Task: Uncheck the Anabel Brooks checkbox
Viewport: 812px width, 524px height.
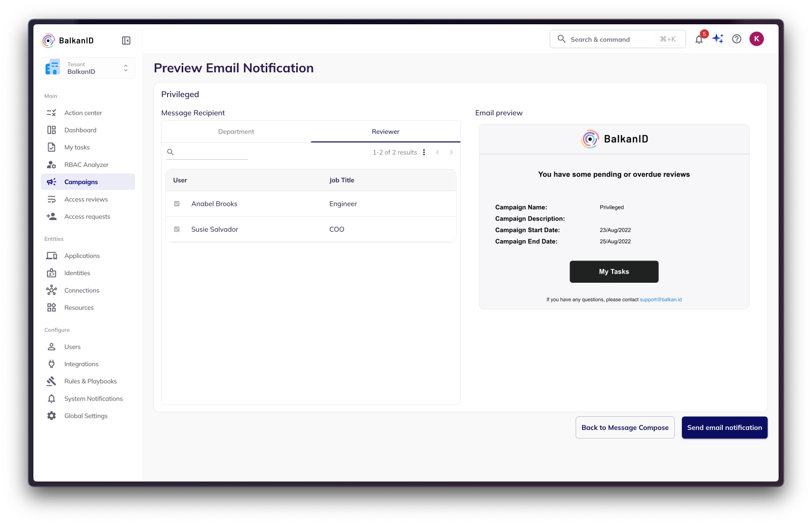Action: [x=177, y=204]
